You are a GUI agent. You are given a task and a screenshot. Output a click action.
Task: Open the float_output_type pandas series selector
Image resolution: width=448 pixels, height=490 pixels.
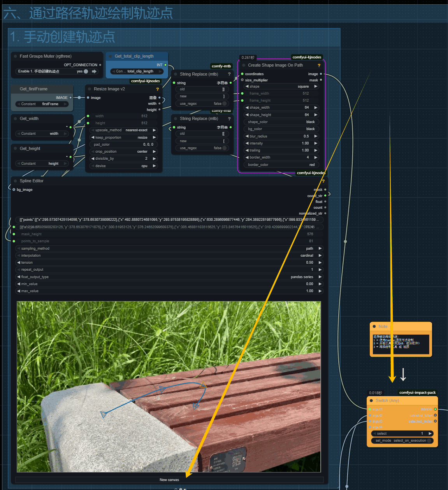[169, 277]
